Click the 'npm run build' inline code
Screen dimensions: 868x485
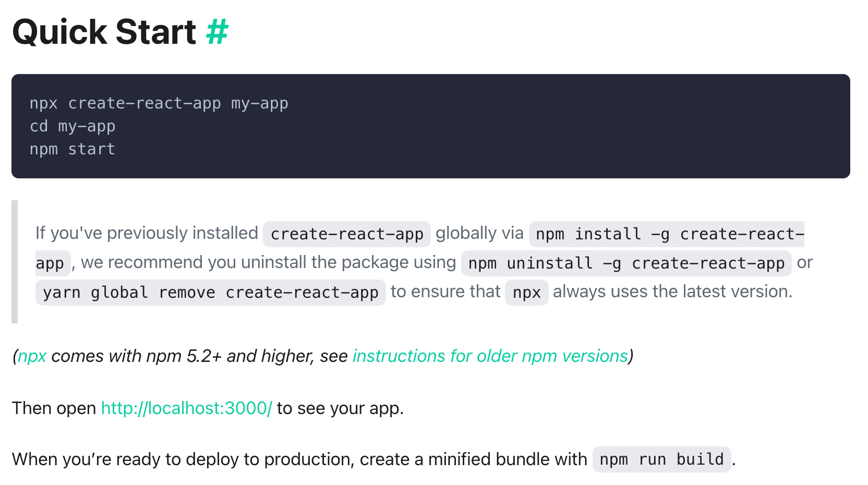[662, 459]
